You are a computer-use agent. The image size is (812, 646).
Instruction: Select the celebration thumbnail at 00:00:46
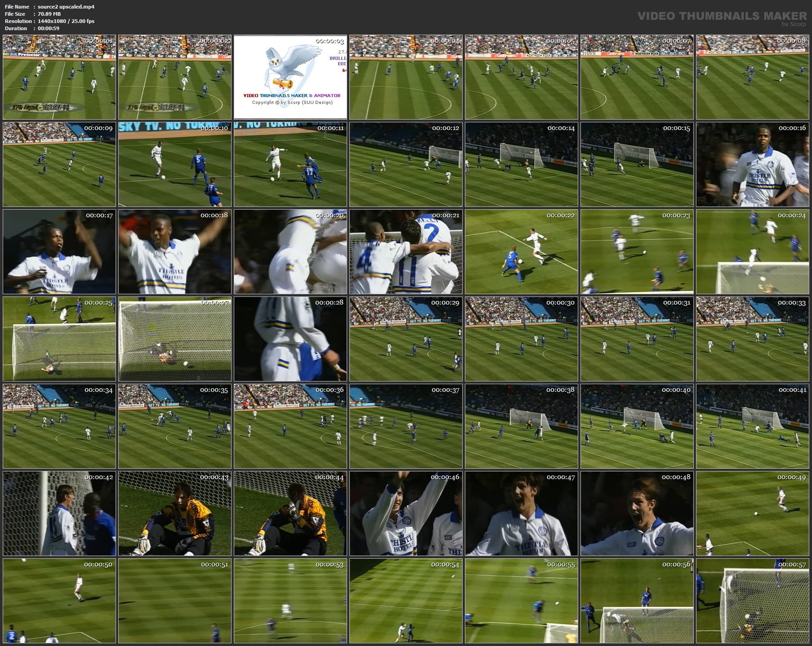[406, 513]
